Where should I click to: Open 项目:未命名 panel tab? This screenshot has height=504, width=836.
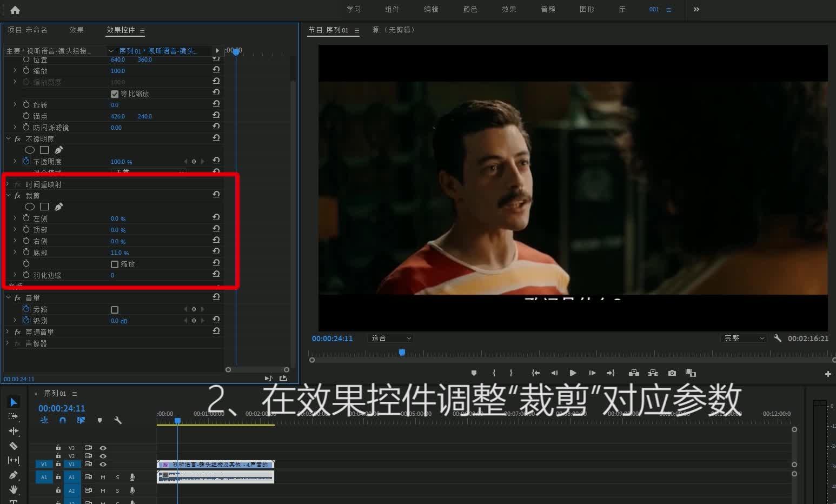point(28,30)
